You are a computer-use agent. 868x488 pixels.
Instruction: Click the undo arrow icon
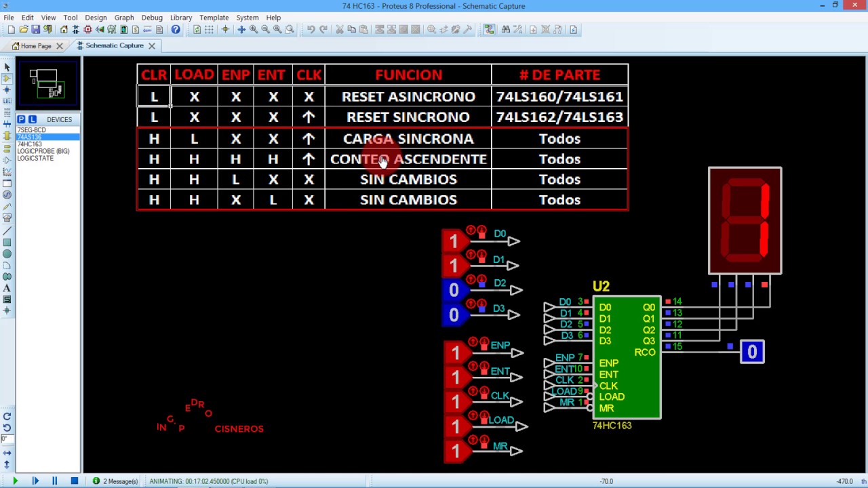[311, 30]
